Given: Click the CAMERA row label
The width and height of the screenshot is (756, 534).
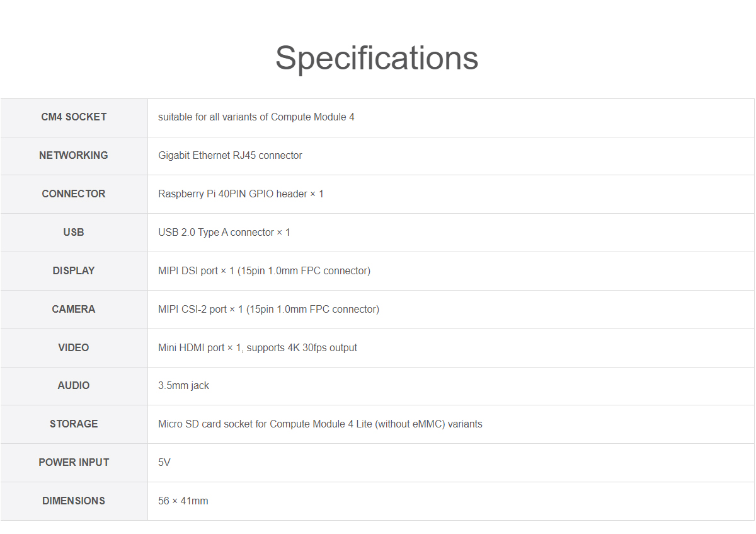Looking at the screenshot, I should [x=74, y=309].
